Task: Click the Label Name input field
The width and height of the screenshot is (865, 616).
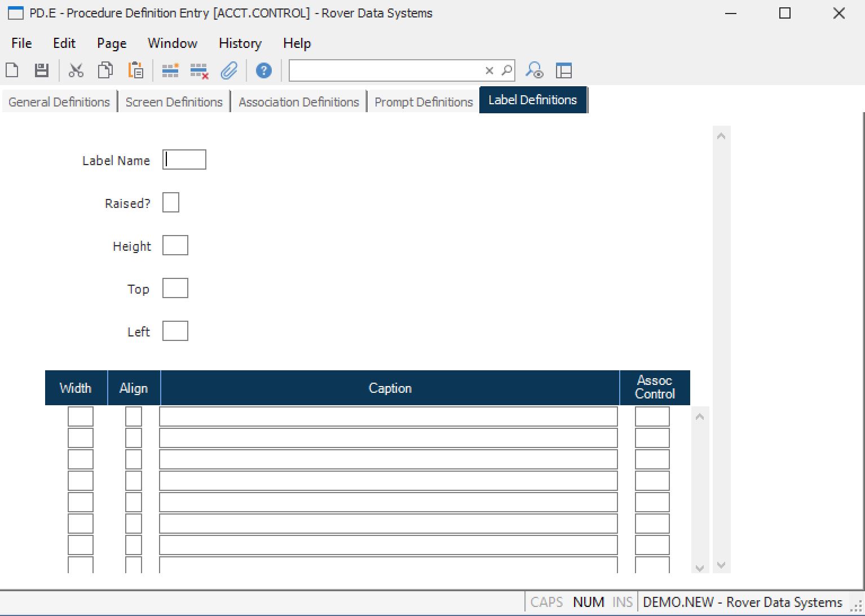Action: click(185, 160)
